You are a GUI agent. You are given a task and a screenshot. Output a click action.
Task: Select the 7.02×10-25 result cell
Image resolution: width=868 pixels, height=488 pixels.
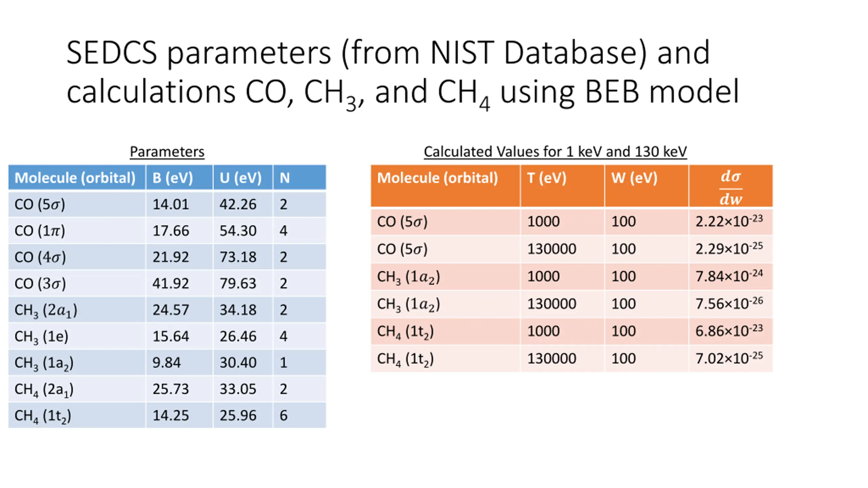pyautogui.click(x=731, y=359)
